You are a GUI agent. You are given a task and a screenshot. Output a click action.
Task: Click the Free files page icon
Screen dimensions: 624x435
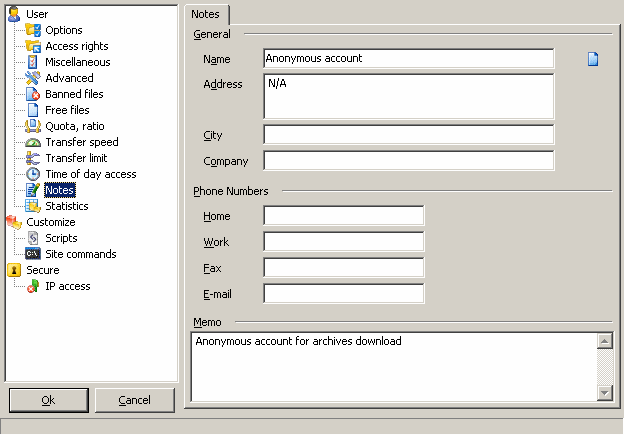point(33,110)
